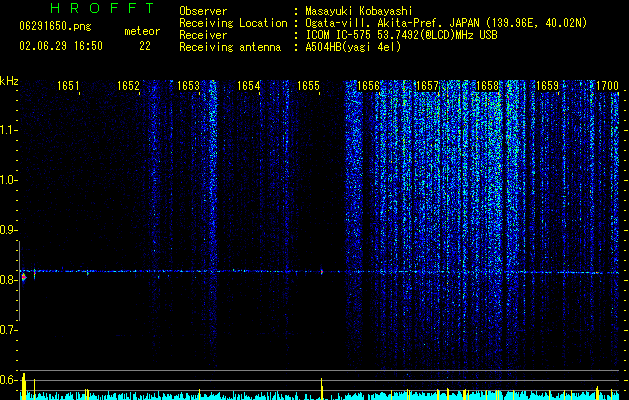Click the HROFFT title text
The width and height of the screenshot is (629, 400).
click(x=103, y=8)
